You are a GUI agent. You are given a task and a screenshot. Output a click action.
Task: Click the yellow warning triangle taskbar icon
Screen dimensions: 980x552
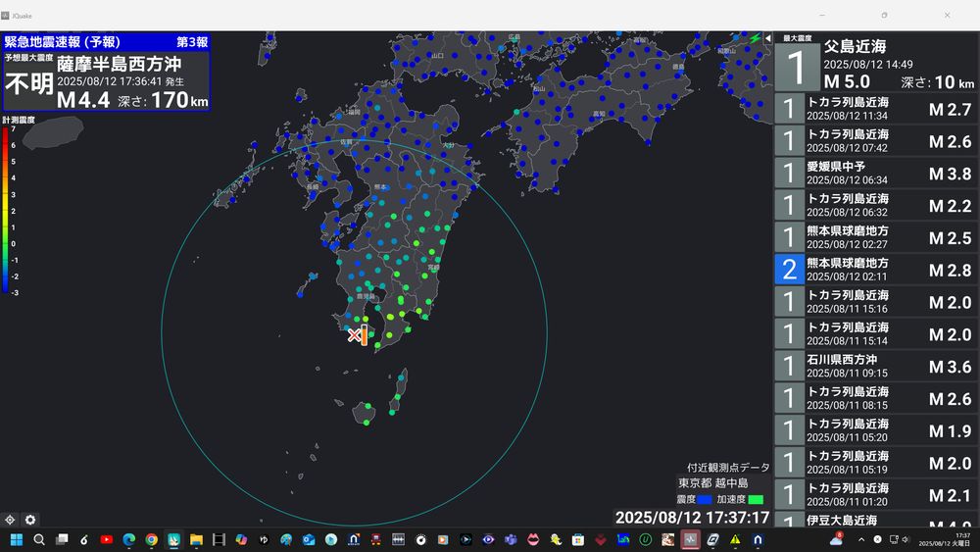[x=735, y=539]
